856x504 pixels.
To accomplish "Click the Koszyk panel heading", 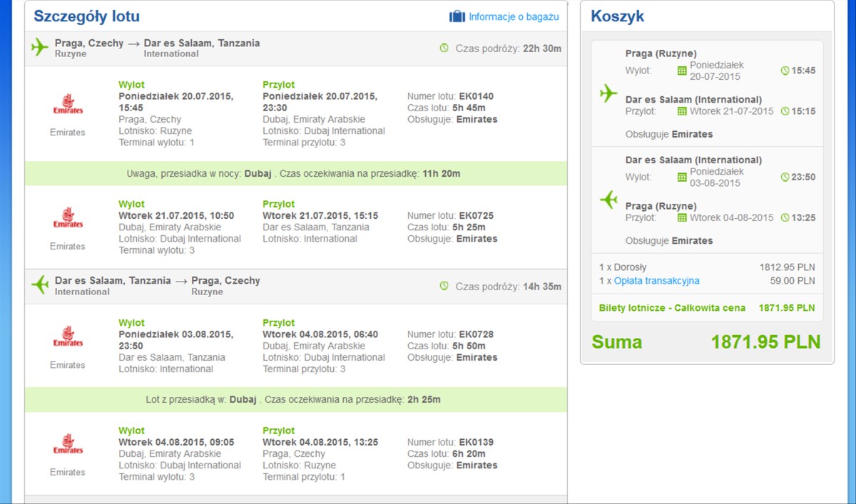I will pyautogui.click(x=618, y=16).
